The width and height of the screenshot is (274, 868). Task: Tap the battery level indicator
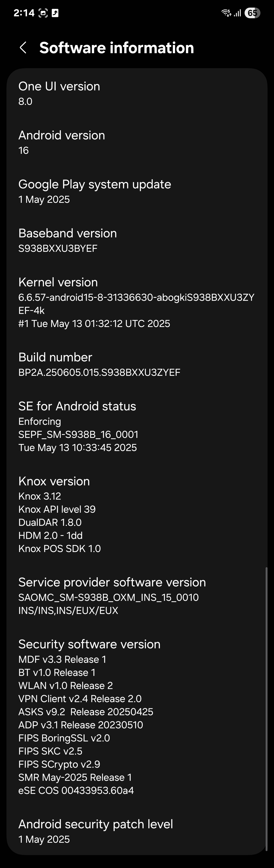click(252, 13)
